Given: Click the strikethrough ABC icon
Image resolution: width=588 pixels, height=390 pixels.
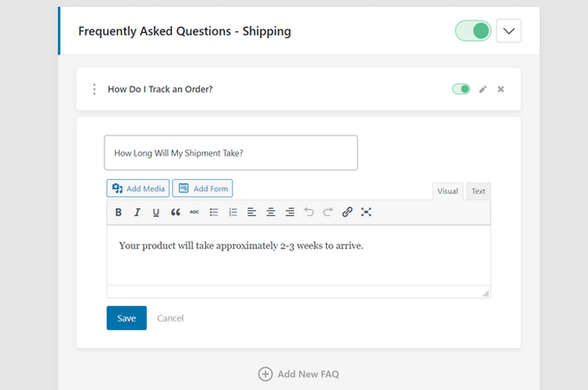Looking at the screenshot, I should tap(194, 213).
